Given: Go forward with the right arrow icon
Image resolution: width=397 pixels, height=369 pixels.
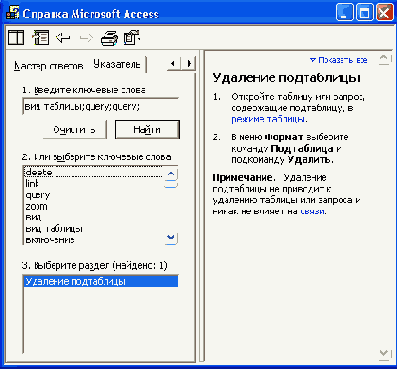Looking at the screenshot, I should 86,38.
